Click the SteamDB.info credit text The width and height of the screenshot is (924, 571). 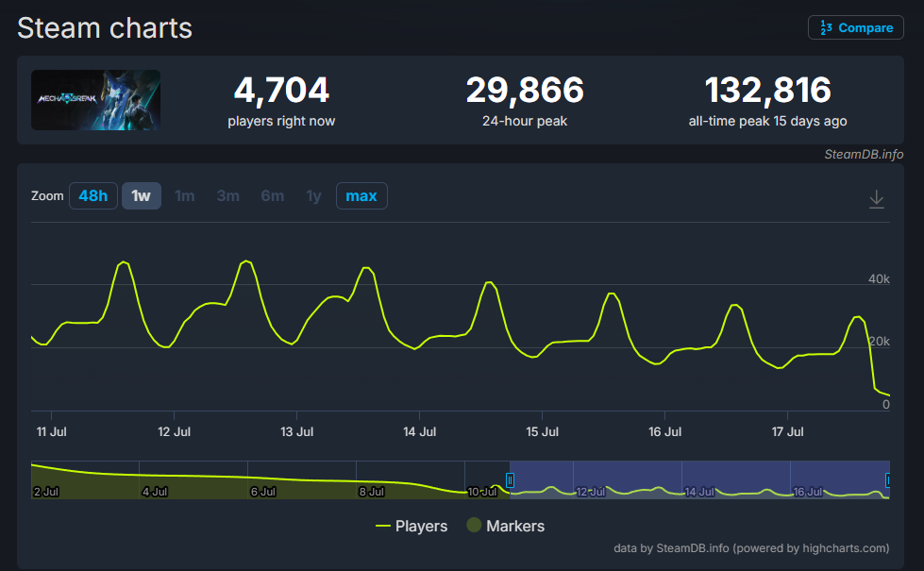pos(864,155)
